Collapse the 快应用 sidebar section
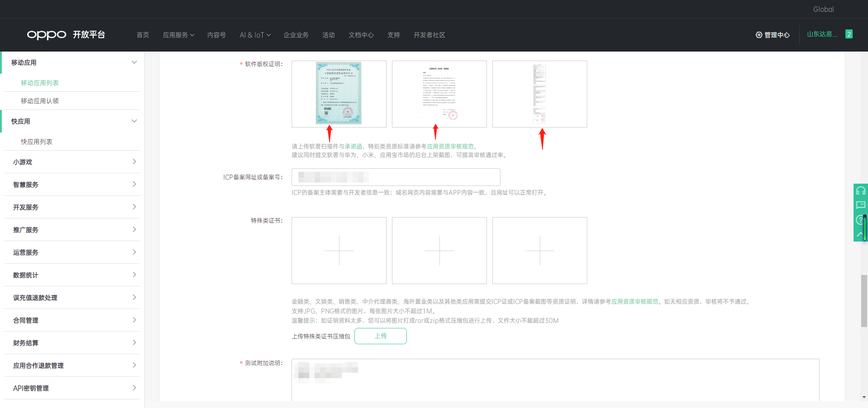868x408 pixels. [134, 121]
